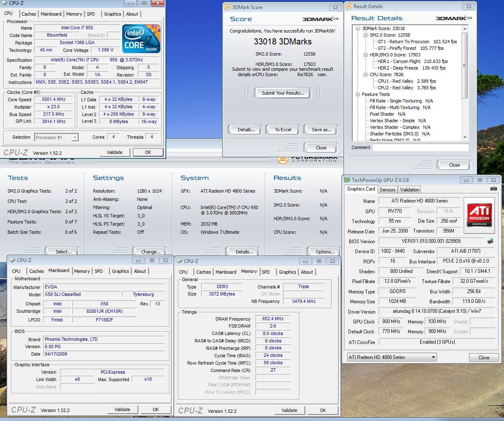Click the Result Details window title icon
This screenshot has width=504, height=421.
click(x=349, y=6)
